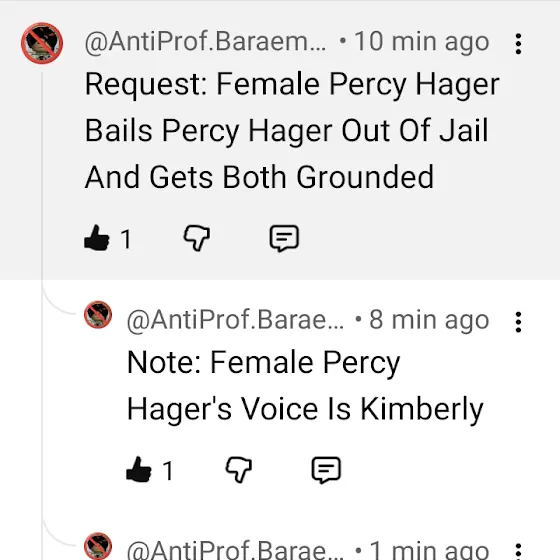560x560 pixels.
Task: Click the 10 min ago timestamp
Action: (x=422, y=42)
